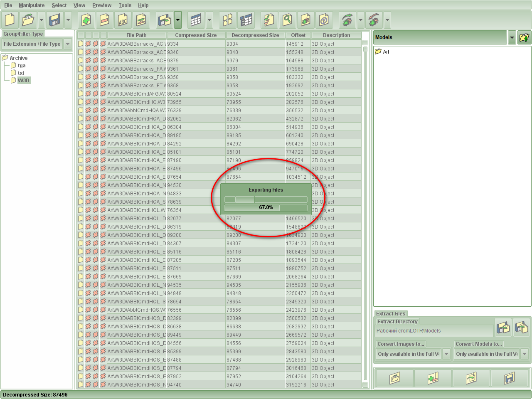Click the Save Archive floppy toolbar icon

point(55,20)
